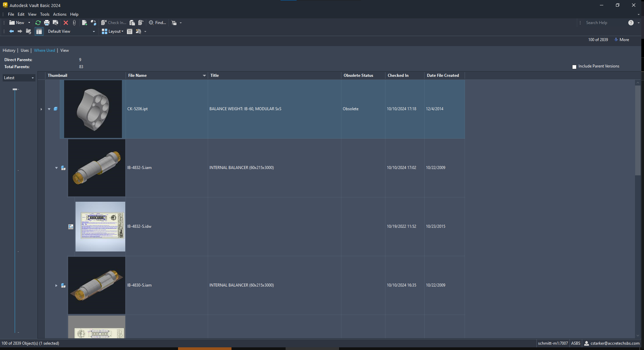Toggle the navigation pane layout icon

pos(39,31)
